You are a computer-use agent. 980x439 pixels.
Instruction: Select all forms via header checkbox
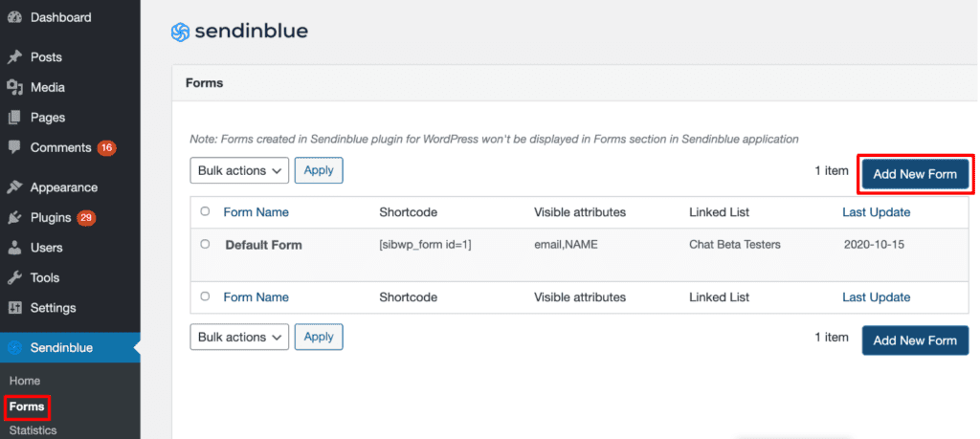point(205,211)
